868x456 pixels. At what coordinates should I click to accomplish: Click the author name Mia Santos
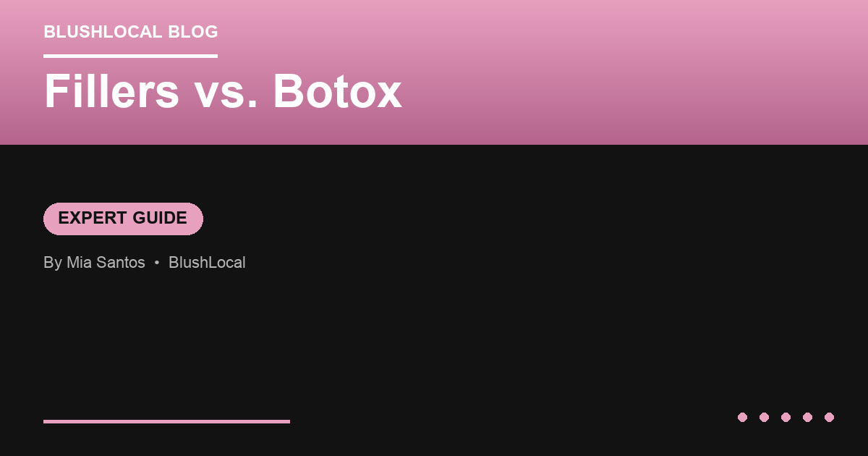click(106, 263)
